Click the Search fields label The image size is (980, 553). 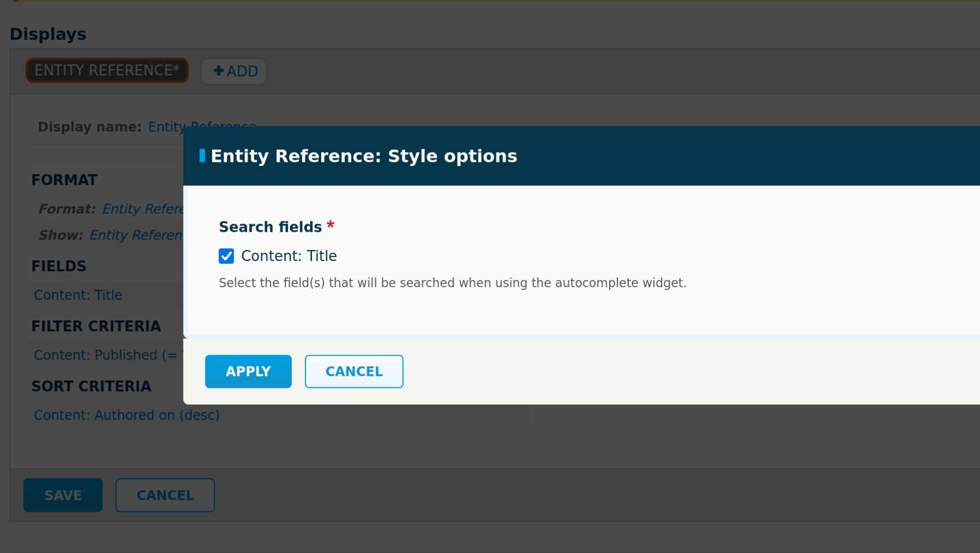[270, 227]
